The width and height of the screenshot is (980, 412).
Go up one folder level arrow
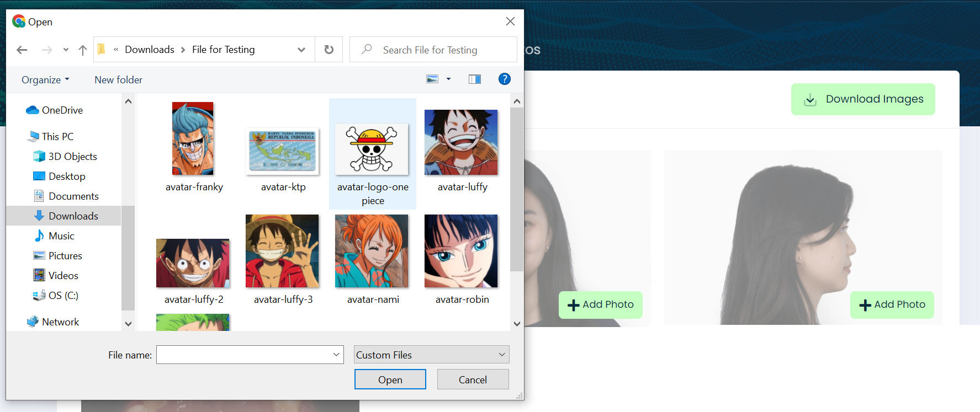tap(83, 50)
